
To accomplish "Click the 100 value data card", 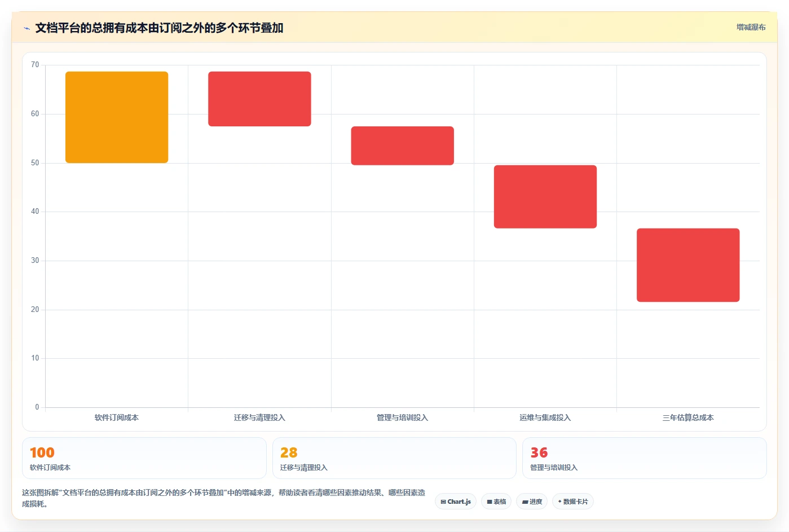I will tap(144, 458).
